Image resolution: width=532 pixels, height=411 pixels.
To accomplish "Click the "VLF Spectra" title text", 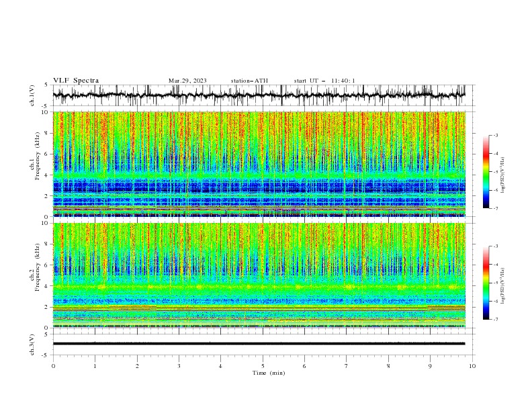I will [x=76, y=81].
